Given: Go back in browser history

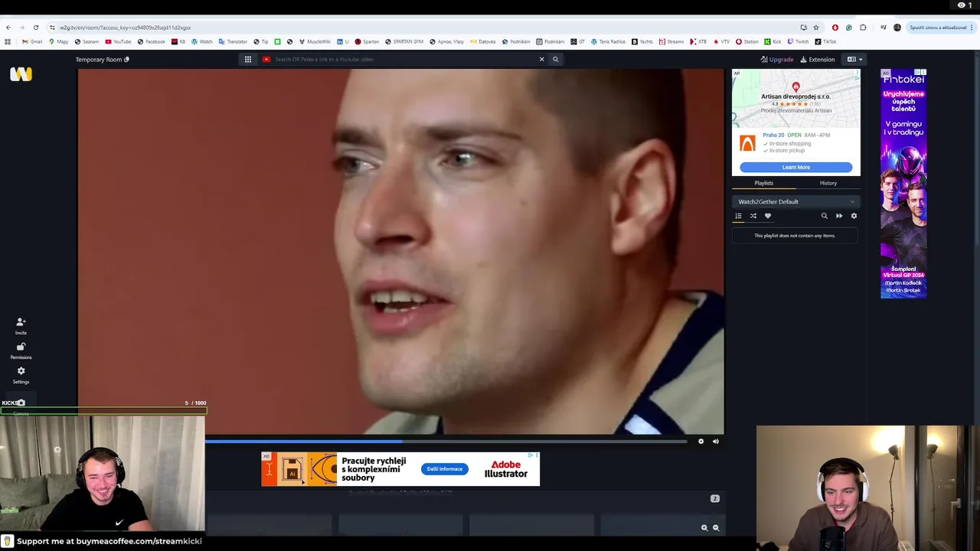Looking at the screenshot, I should (8, 28).
